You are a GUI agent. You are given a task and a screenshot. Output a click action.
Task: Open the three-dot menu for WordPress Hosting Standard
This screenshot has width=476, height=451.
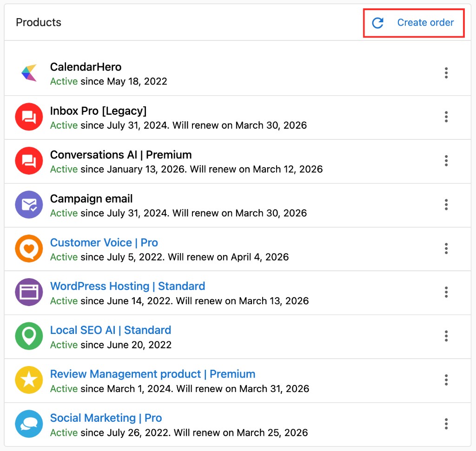446,292
